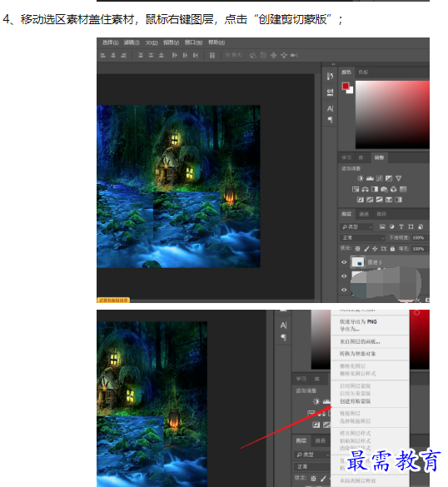Open Paragraph panel icon in menu-bar screenshot
The height and width of the screenshot is (487, 448).
(x=330, y=120)
